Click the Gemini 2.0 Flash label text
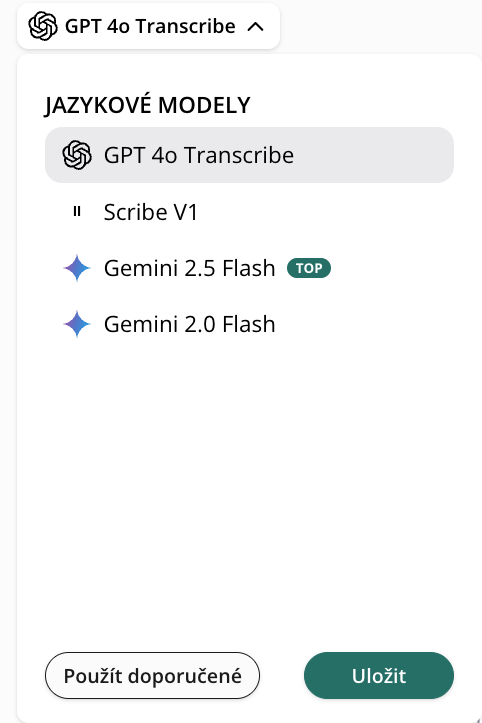Screen dimensions: 482x723 [190, 325]
